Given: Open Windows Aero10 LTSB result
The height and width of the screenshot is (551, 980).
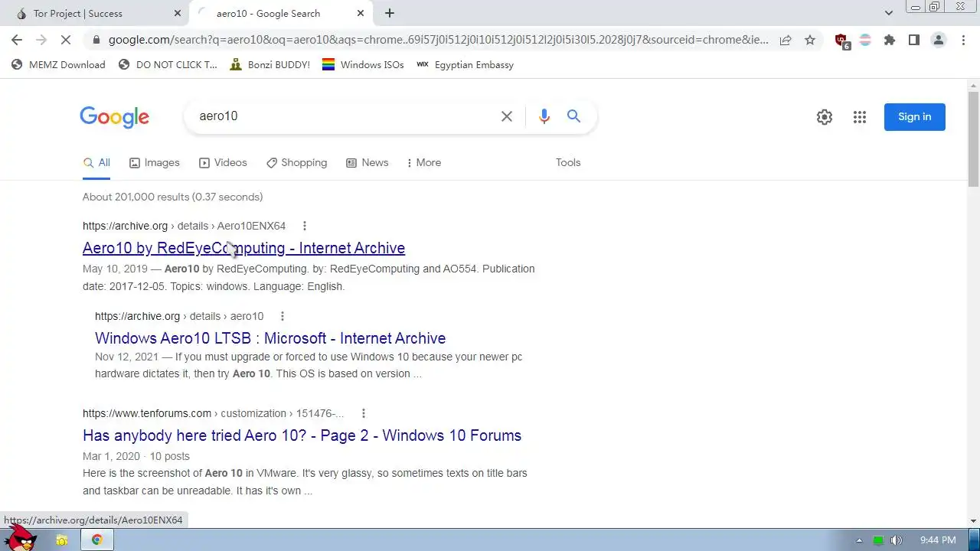Looking at the screenshot, I should coord(270,338).
